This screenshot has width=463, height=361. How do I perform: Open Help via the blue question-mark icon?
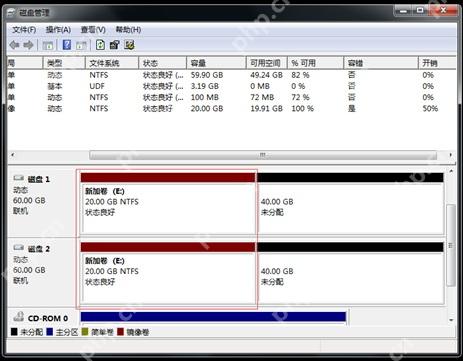pos(67,45)
